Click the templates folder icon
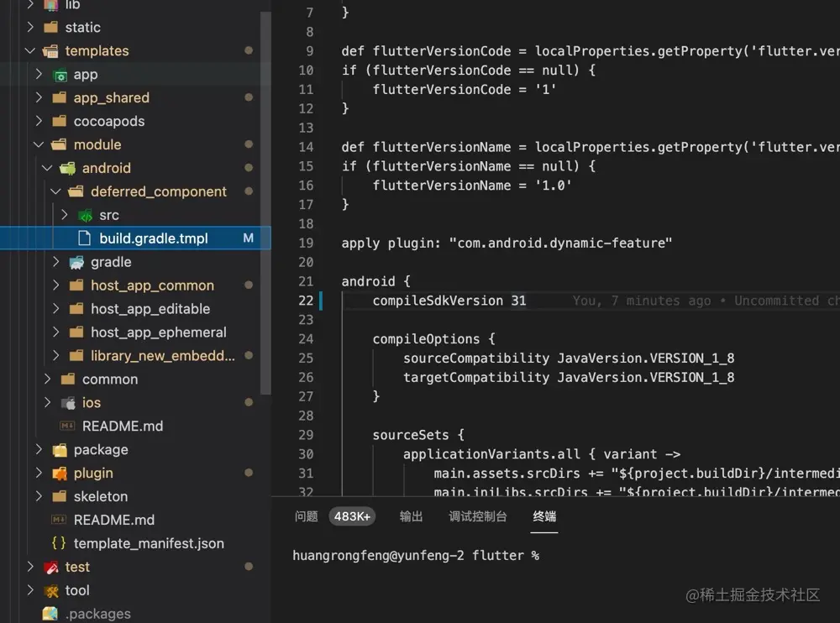 (x=50, y=51)
